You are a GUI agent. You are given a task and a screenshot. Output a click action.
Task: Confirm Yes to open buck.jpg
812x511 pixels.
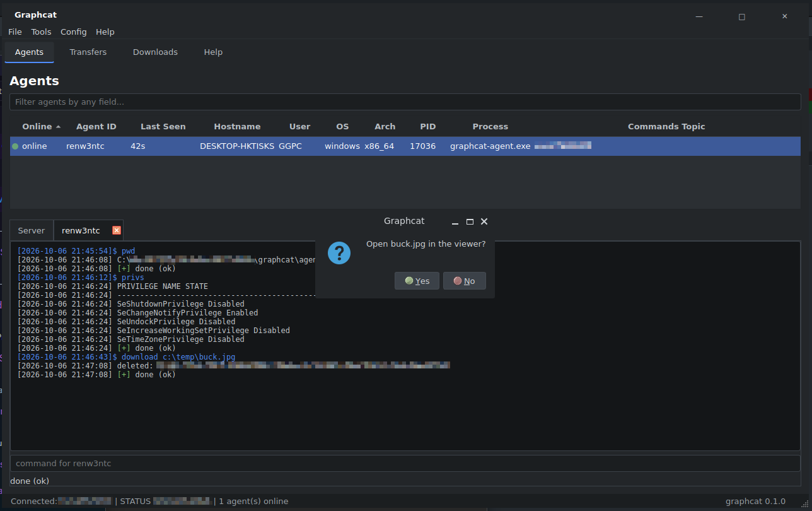tap(417, 281)
